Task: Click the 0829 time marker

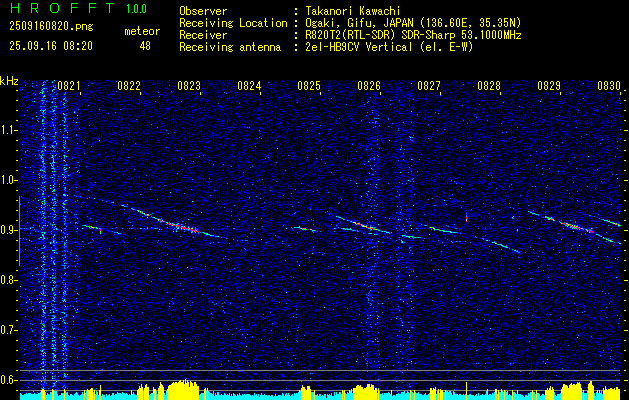Action: (x=549, y=86)
